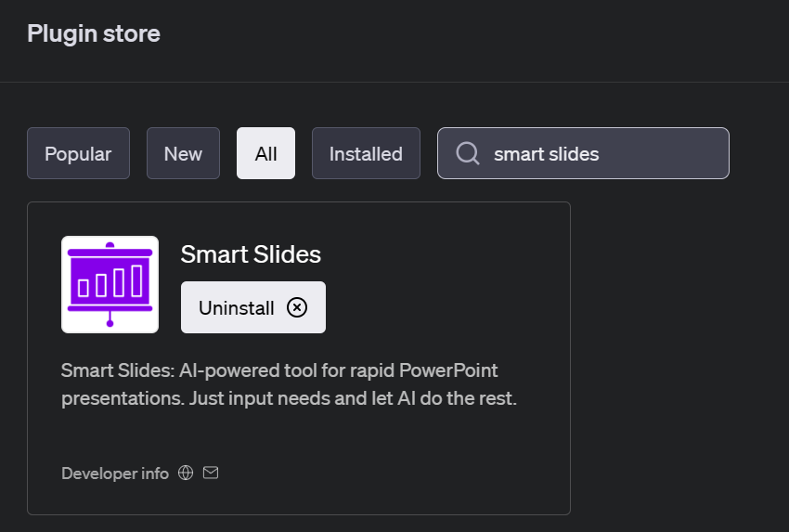Click the circled X icon on Uninstall

click(297, 307)
